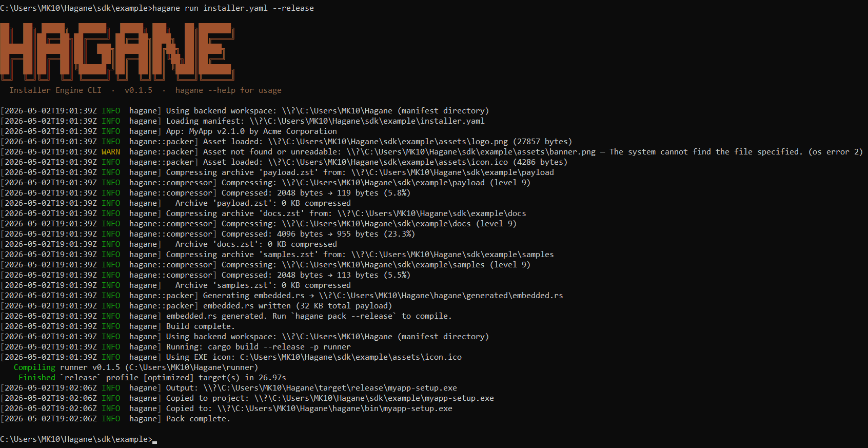The height and width of the screenshot is (448, 868).
Task: Click the 'Using EXE icon' path line
Action: (231, 357)
